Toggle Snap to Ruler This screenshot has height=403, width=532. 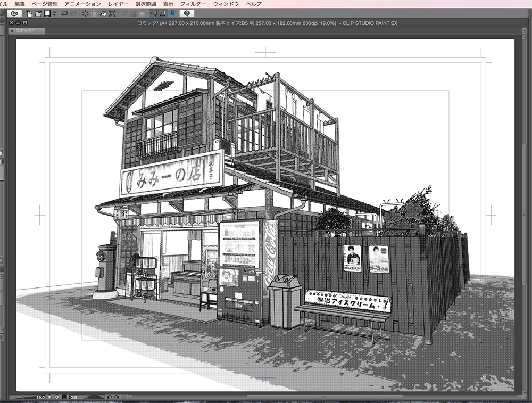154,14
